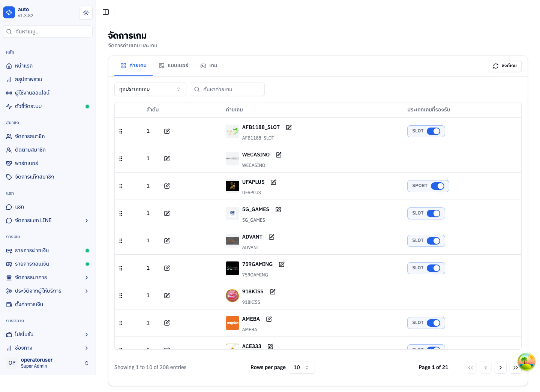Open จัดการสมาชิก member management
Screen dimensions: 540x392
pyautogui.click(x=48, y=137)
